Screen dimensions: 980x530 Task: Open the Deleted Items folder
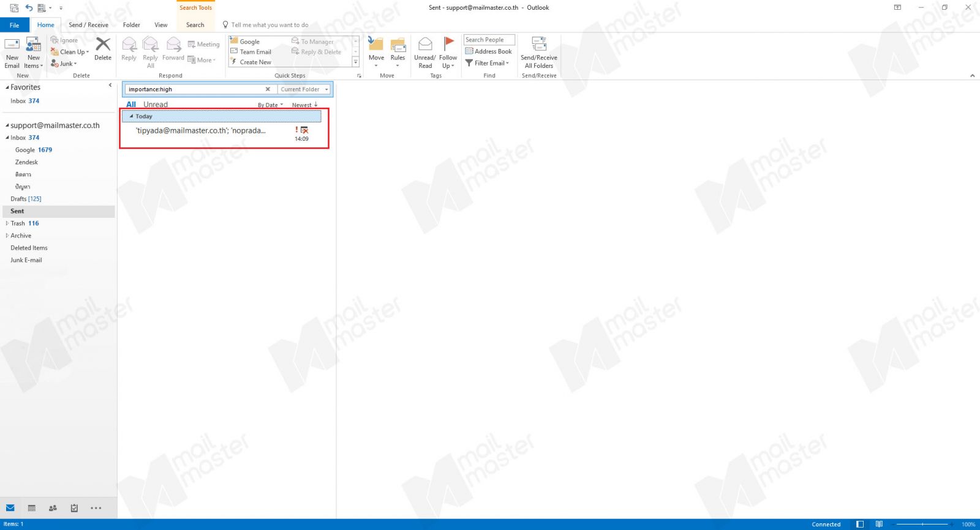click(29, 248)
